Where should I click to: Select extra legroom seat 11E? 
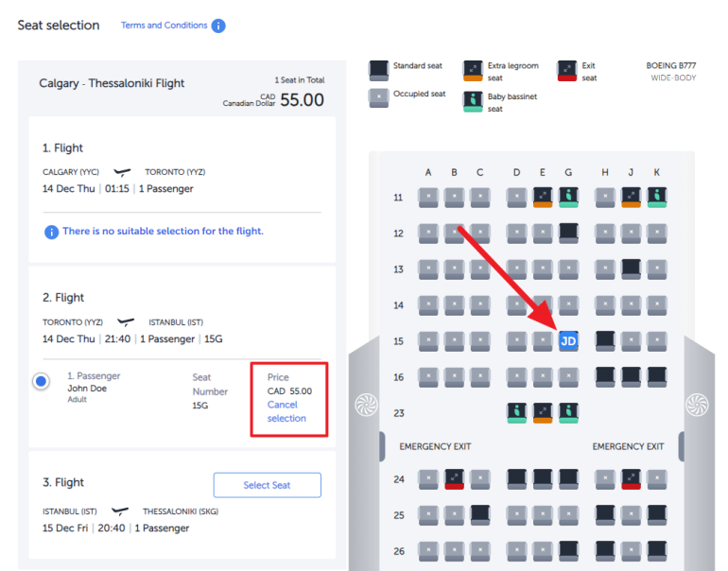[x=543, y=197]
